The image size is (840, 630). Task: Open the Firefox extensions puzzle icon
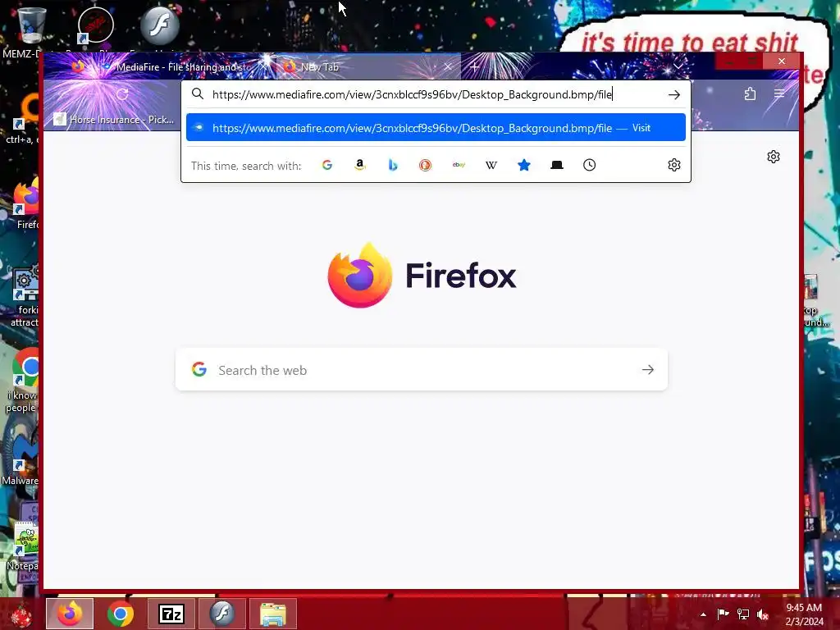point(750,94)
